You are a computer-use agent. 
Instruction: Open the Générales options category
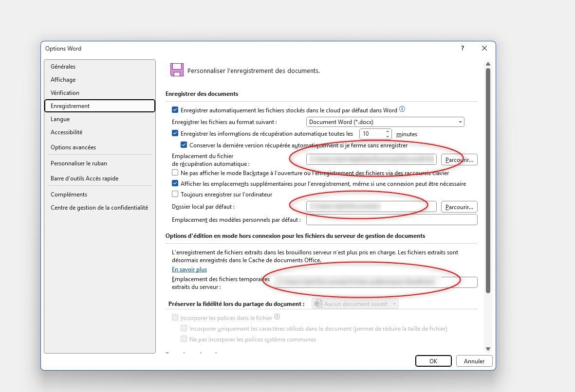coord(100,67)
